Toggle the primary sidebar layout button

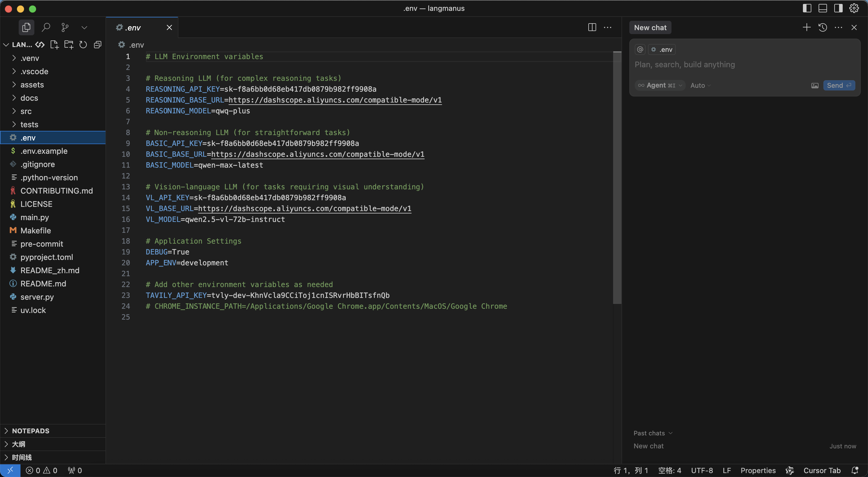807,8
